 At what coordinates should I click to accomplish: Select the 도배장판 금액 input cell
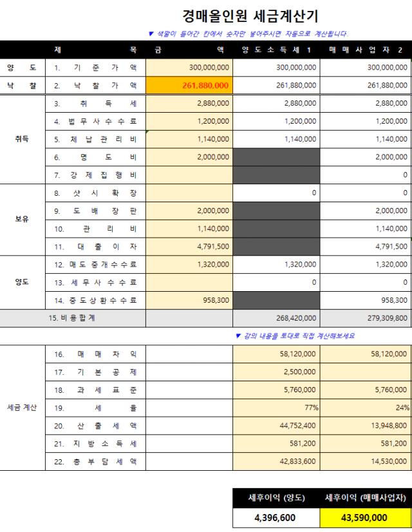(189, 211)
